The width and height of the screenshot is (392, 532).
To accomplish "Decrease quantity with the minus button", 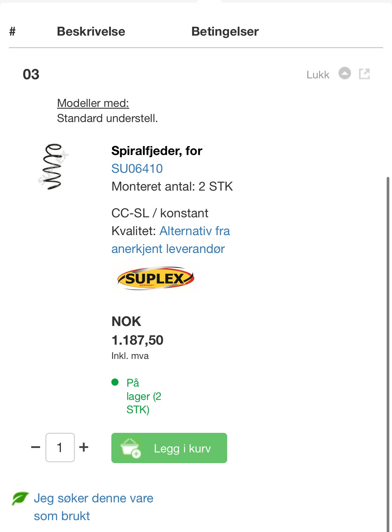I will click(36, 447).
